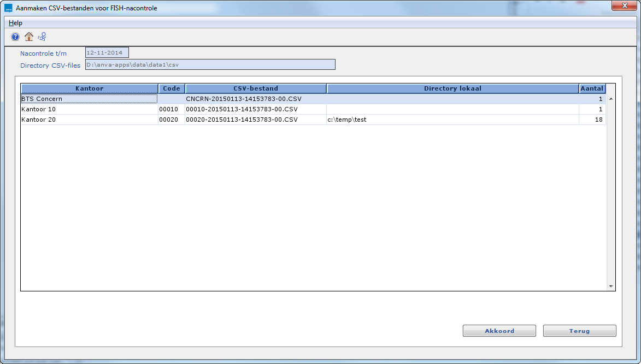Sort by the Kantoor column header
This screenshot has height=364, width=641.
point(89,88)
